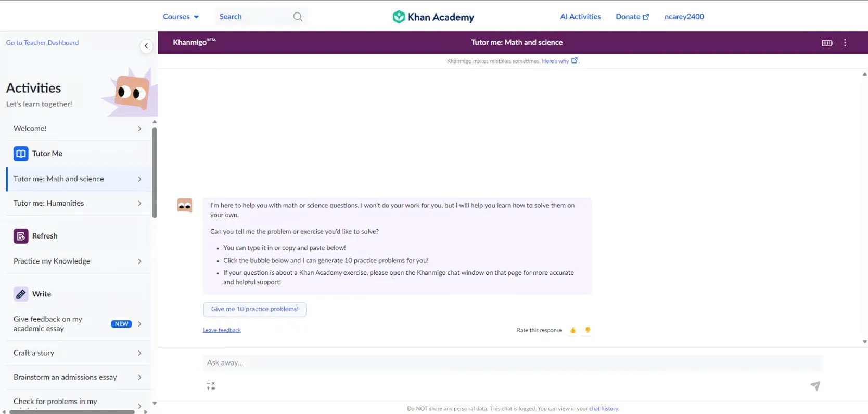868x414 pixels.
Task: Click the Khan Academy logo
Action: pyautogui.click(x=433, y=17)
